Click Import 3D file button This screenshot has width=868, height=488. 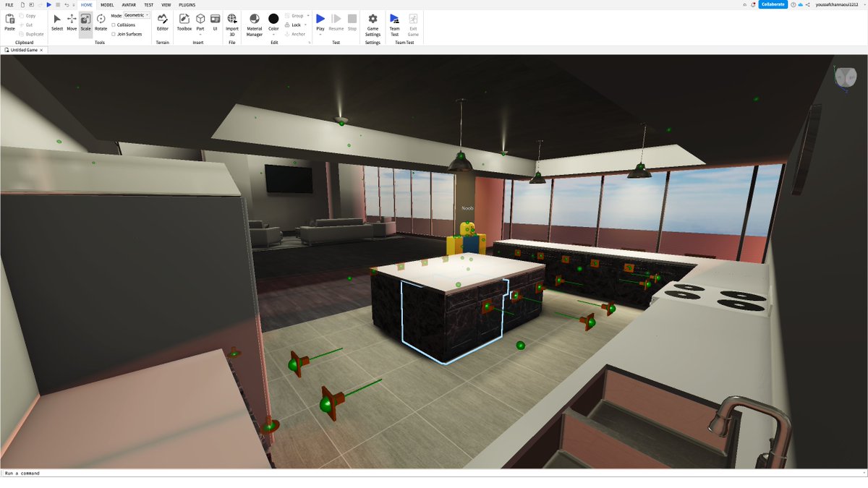pyautogui.click(x=232, y=24)
